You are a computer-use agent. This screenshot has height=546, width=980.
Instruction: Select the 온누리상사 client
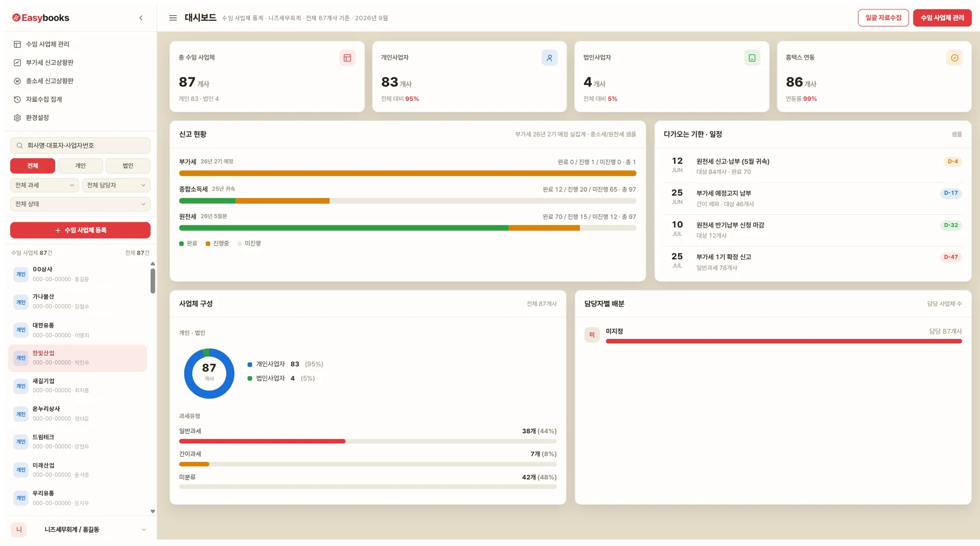pos(78,414)
